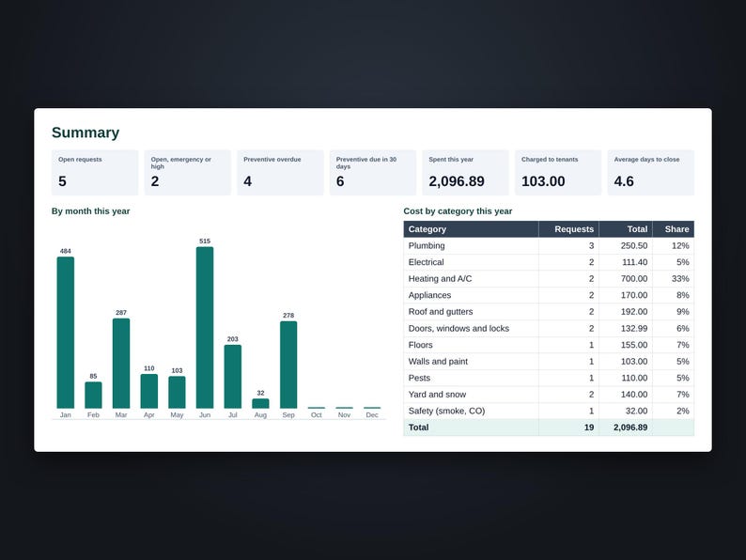Click the Electrical row label

click(426, 262)
